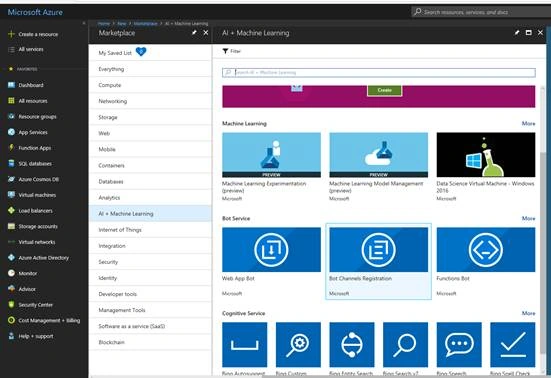The image size is (551, 378).
Task: Select Developer tools category
Action: [150, 294]
